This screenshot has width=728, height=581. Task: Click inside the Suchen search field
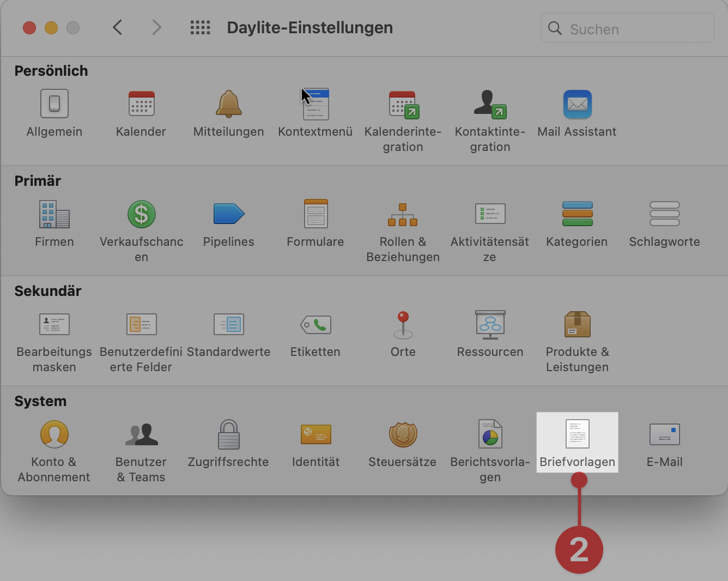point(627,28)
